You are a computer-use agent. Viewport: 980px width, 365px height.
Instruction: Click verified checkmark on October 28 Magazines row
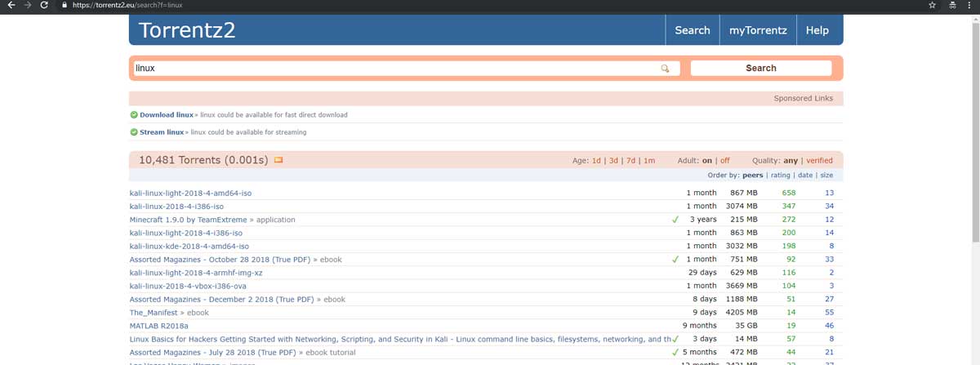(x=675, y=259)
